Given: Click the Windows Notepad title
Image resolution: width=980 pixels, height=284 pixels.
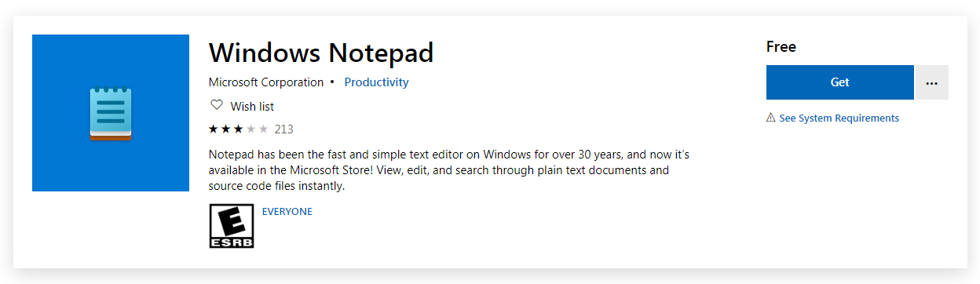Looking at the screenshot, I should coord(321,53).
